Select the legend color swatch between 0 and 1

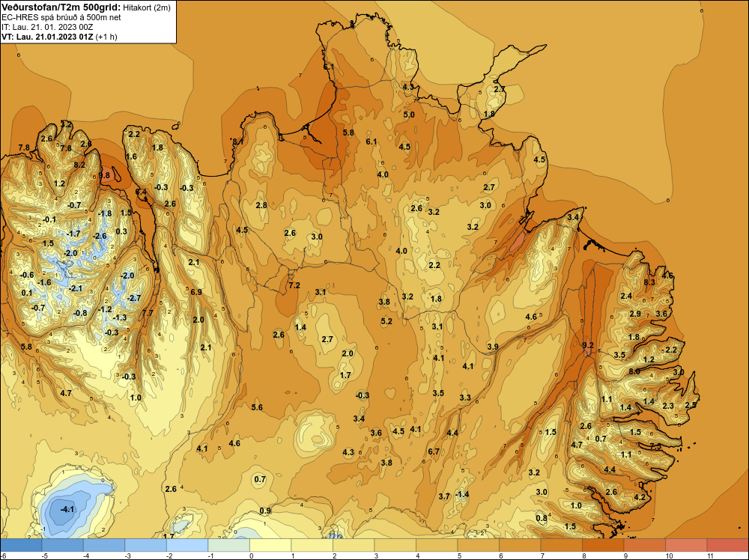click(x=270, y=545)
